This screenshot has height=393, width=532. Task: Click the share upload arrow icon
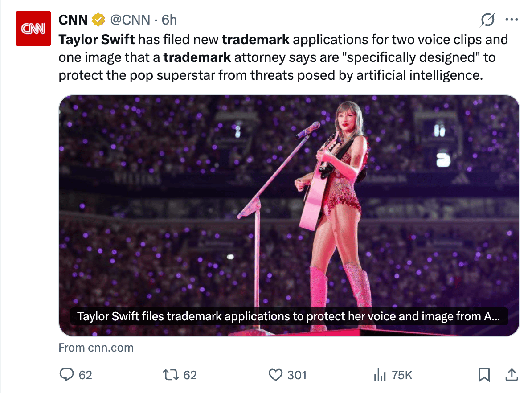(x=512, y=375)
